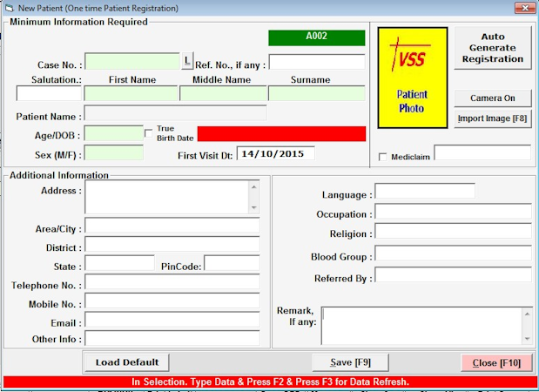Click the Blood Group field

coord(453,253)
